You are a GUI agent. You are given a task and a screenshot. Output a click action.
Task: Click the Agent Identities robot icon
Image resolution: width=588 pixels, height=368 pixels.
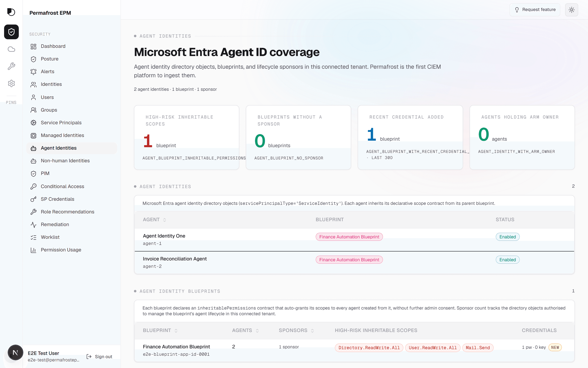click(33, 148)
